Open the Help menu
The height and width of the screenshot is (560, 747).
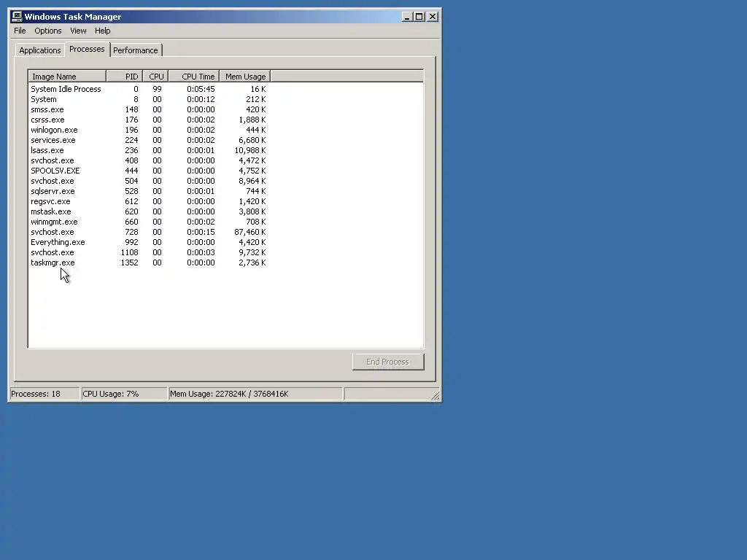coord(102,31)
